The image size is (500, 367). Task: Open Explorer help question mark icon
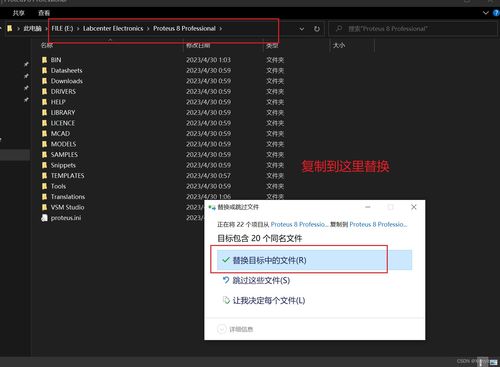(x=496, y=13)
